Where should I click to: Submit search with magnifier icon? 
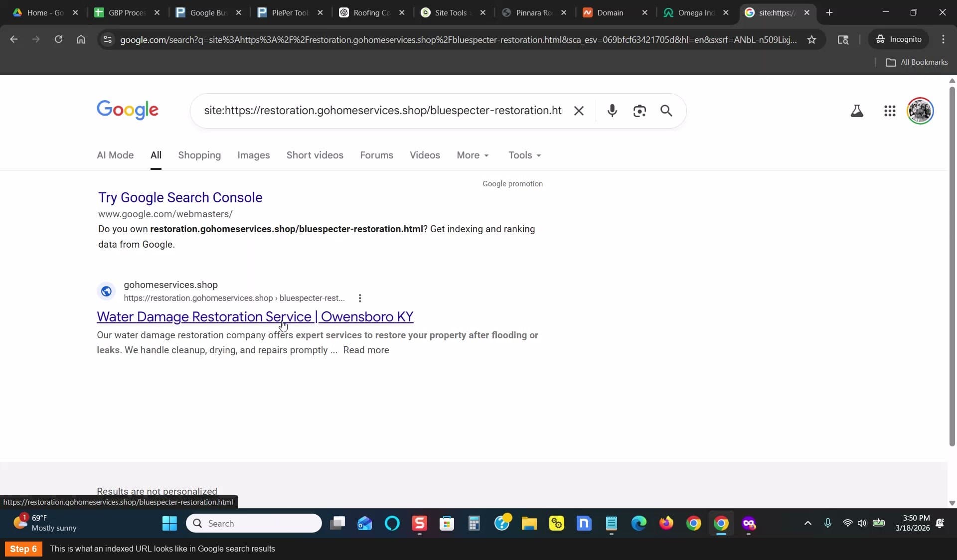[666, 111]
